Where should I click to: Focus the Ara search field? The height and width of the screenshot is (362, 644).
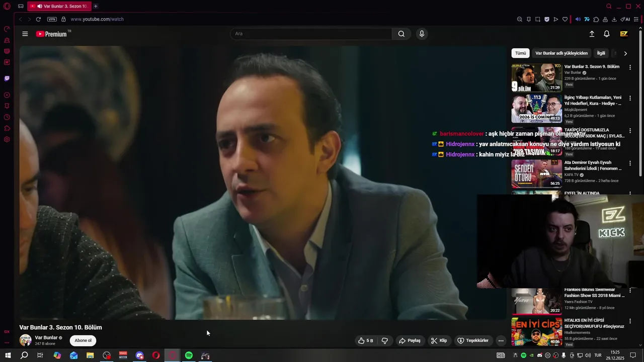click(311, 34)
